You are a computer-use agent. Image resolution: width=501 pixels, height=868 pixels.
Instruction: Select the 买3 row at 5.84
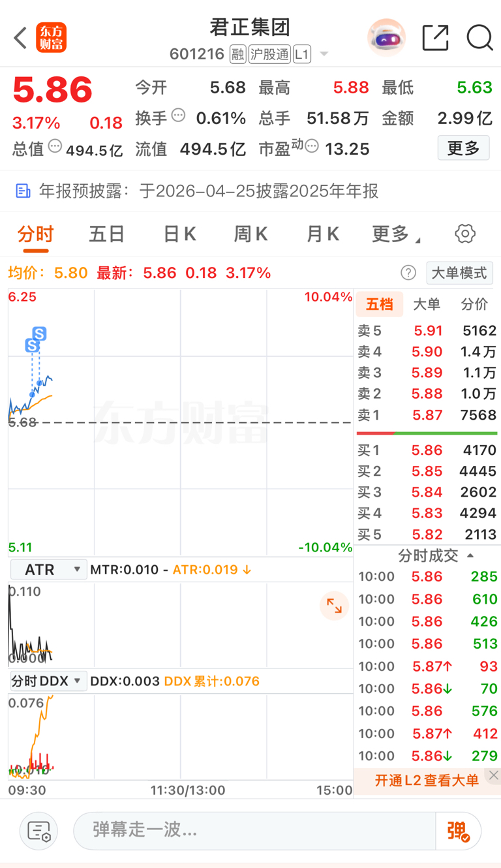click(427, 491)
